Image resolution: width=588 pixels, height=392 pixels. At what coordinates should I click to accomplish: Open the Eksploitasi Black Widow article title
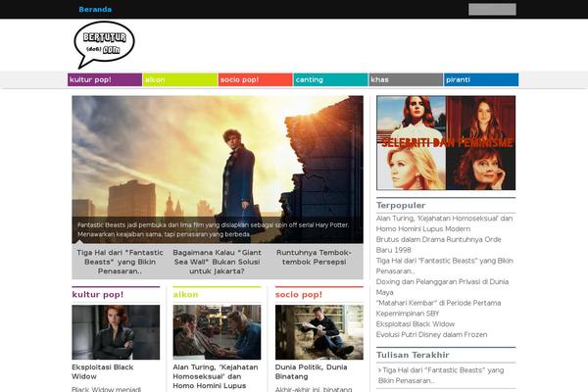(102, 371)
